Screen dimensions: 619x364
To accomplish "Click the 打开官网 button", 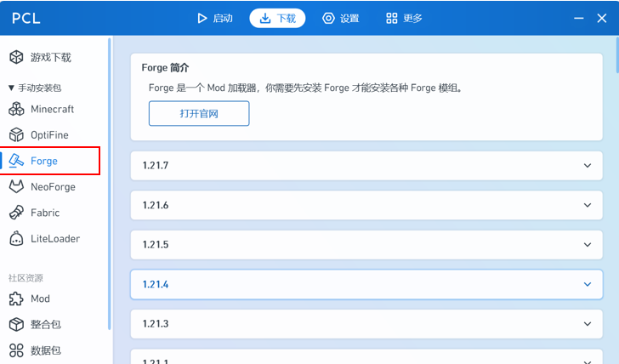I will (x=199, y=114).
